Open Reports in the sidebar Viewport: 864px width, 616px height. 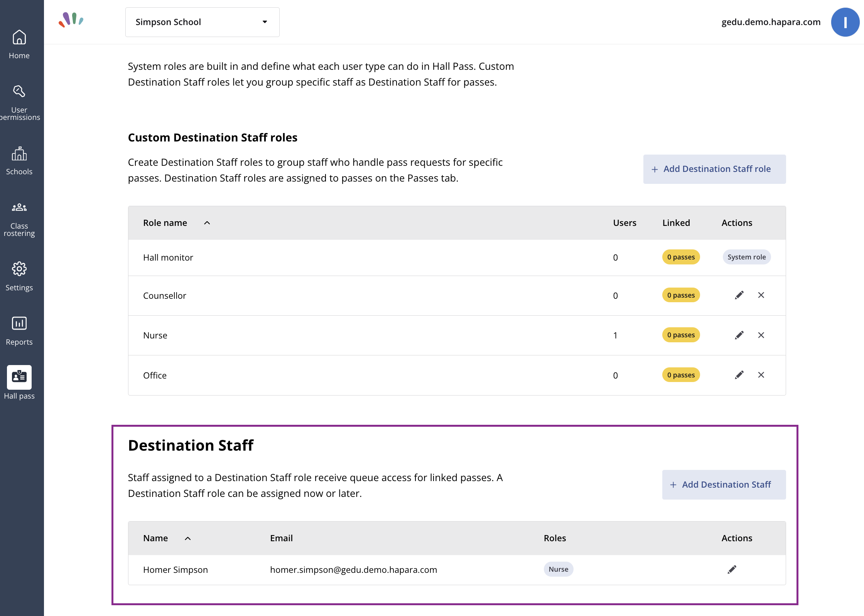(x=19, y=331)
